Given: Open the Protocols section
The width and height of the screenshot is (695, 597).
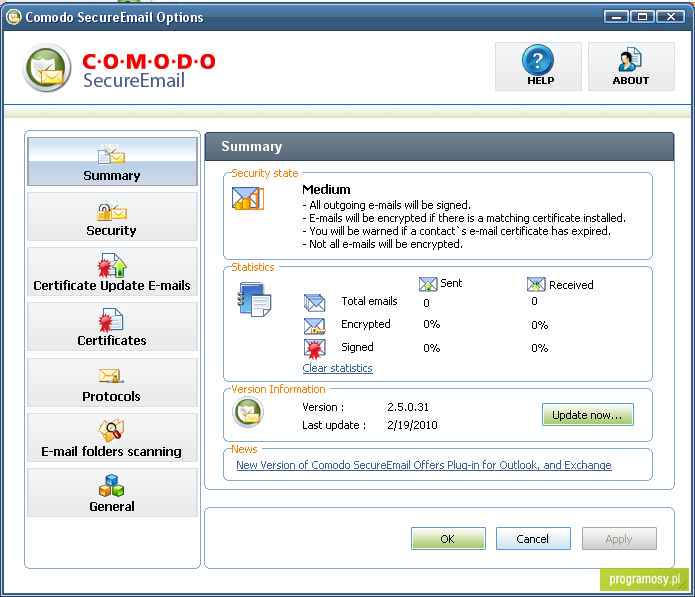Looking at the screenshot, I should 112,382.
